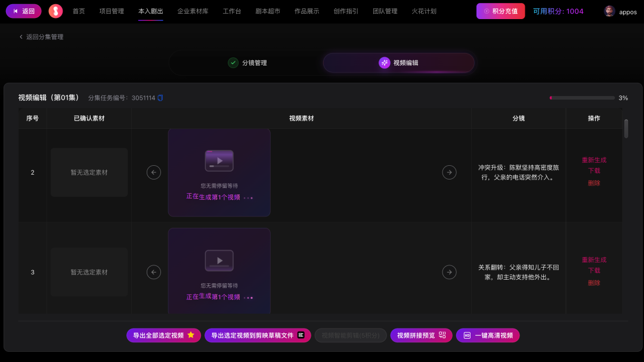Viewport: 644px width, 362px height.
Task: Click the 积分充值 recharge button
Action: tap(500, 11)
